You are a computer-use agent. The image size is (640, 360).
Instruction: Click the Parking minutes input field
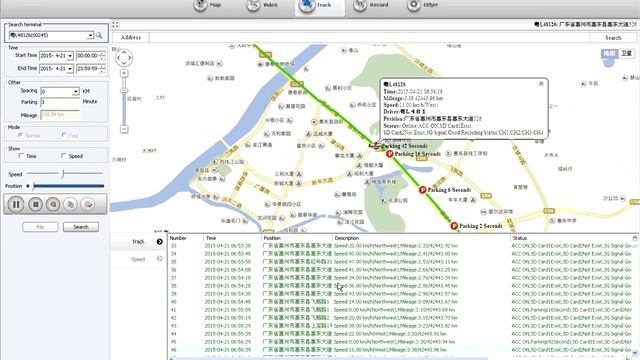pyautogui.click(x=60, y=102)
